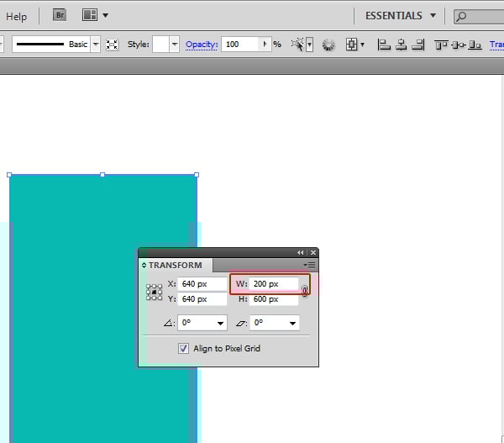Viewport: 504px width, 443px height.
Task: Click the TRANSFORM panel tab
Action: point(175,265)
